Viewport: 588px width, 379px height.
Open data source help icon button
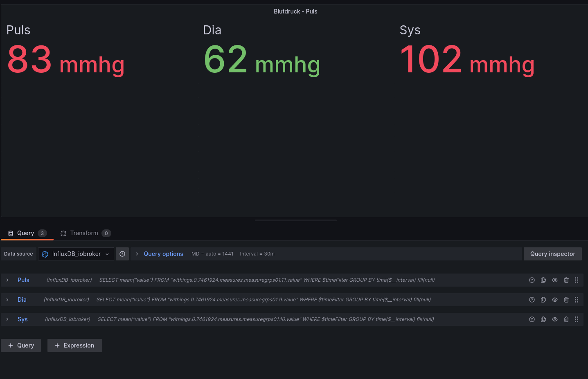point(122,254)
